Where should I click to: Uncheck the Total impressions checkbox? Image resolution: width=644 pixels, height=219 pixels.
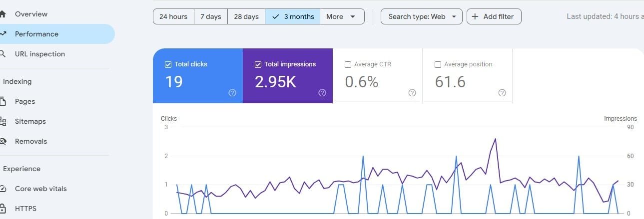[x=258, y=64]
